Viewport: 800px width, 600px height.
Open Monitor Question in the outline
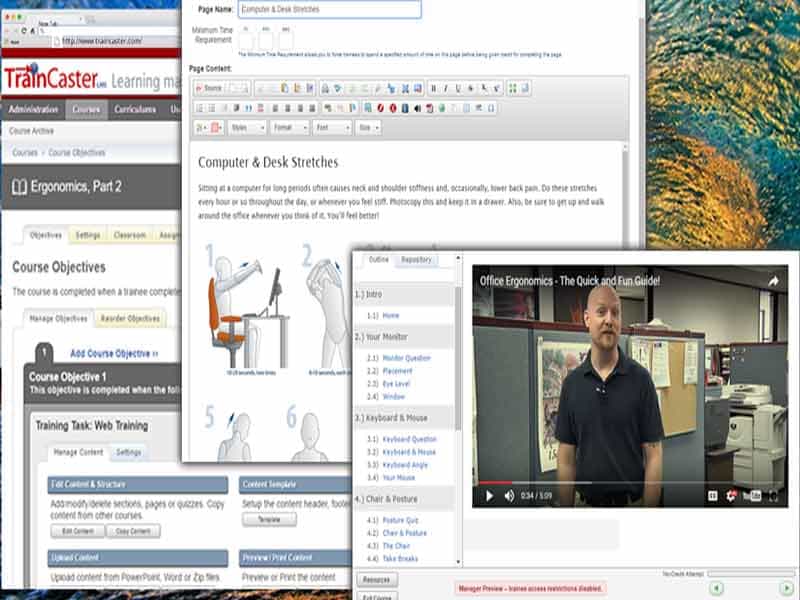407,358
